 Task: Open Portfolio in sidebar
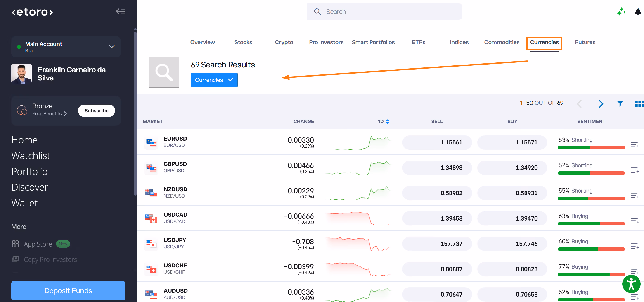[29, 171]
